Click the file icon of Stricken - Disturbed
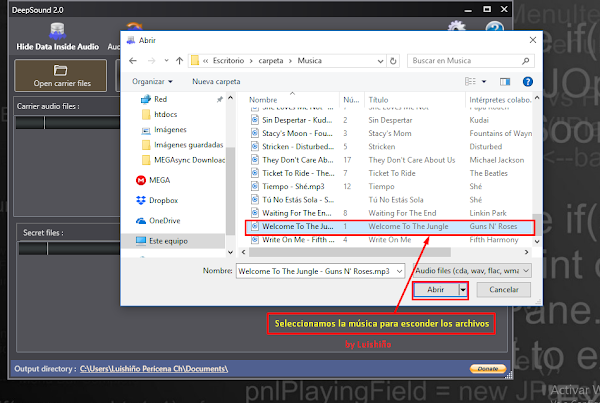Image resolution: width=600 pixels, height=403 pixels. pyautogui.click(x=255, y=147)
